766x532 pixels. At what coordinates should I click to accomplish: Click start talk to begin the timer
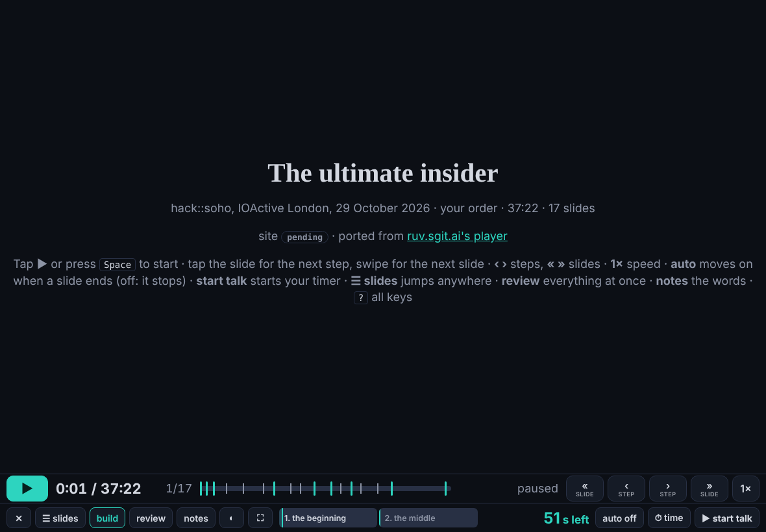pyautogui.click(x=728, y=518)
